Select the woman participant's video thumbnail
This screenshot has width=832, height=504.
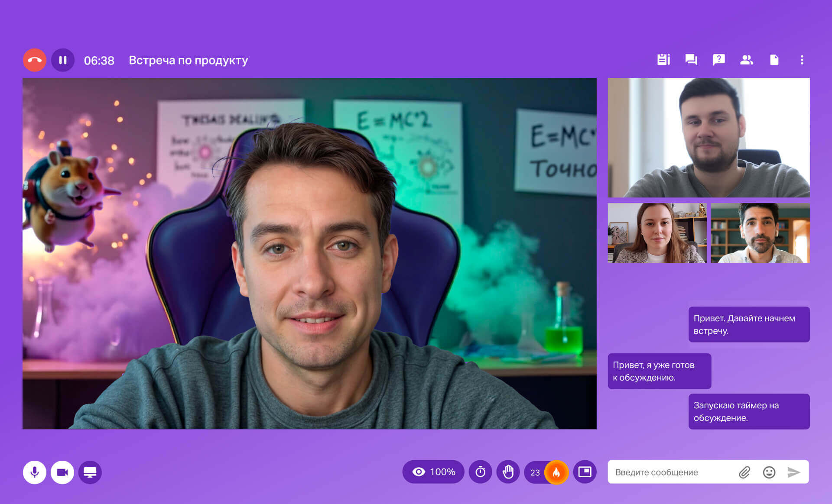pos(657,233)
